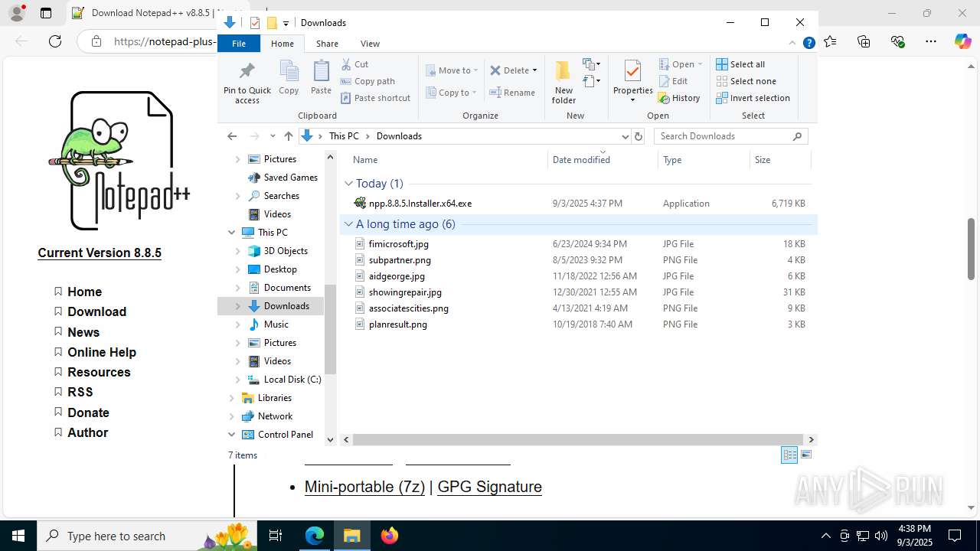This screenshot has height=551, width=980.
Task: Open the recent locations dropdown
Action: point(273,136)
